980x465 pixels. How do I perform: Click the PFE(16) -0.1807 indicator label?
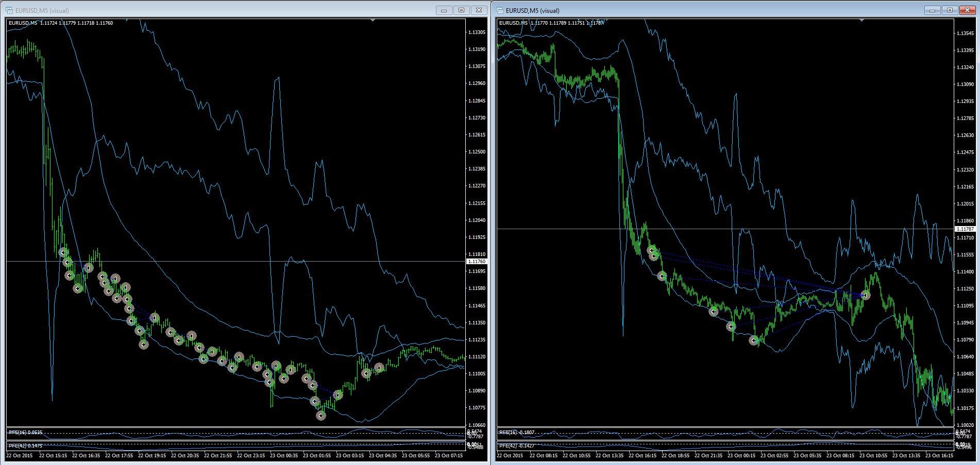pyautogui.click(x=516, y=432)
